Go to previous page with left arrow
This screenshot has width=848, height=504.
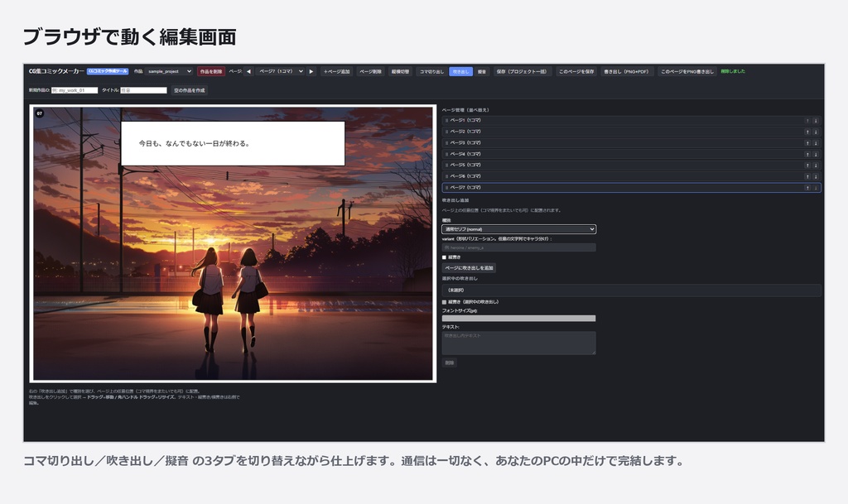tap(248, 71)
